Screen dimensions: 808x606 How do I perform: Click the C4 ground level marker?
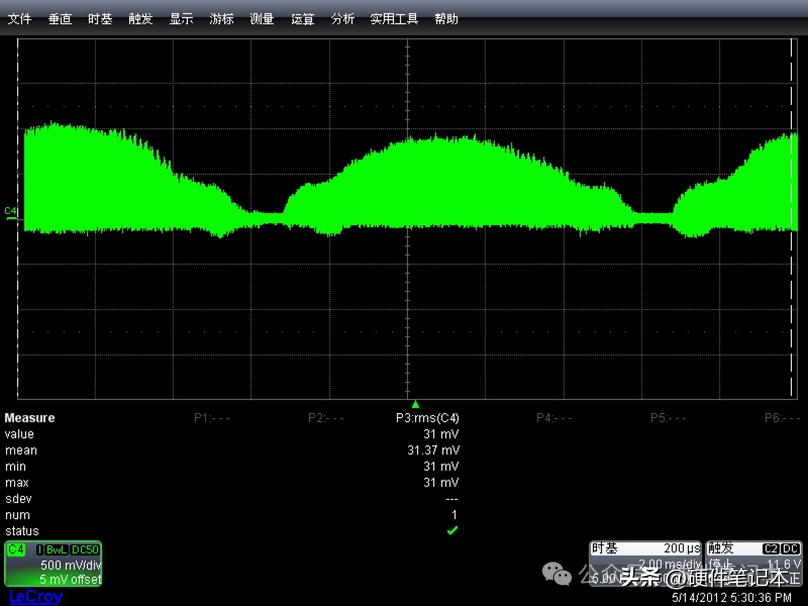(11, 211)
